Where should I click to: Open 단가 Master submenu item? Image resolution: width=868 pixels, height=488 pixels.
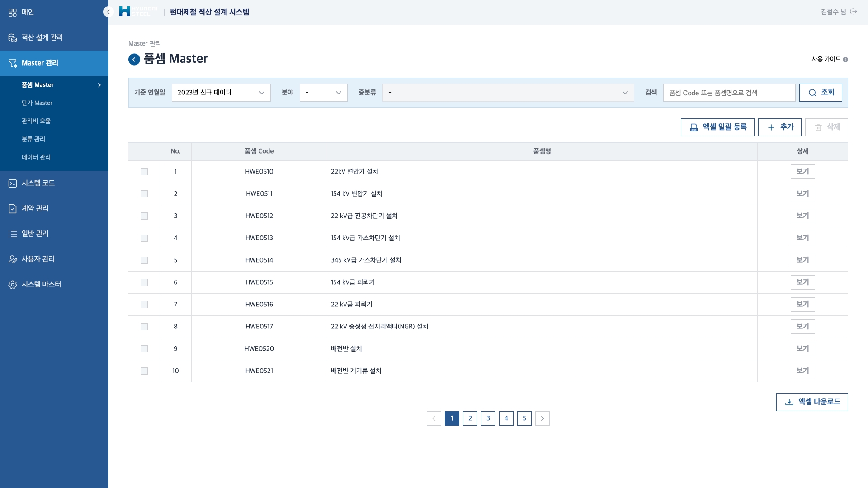[x=37, y=103]
